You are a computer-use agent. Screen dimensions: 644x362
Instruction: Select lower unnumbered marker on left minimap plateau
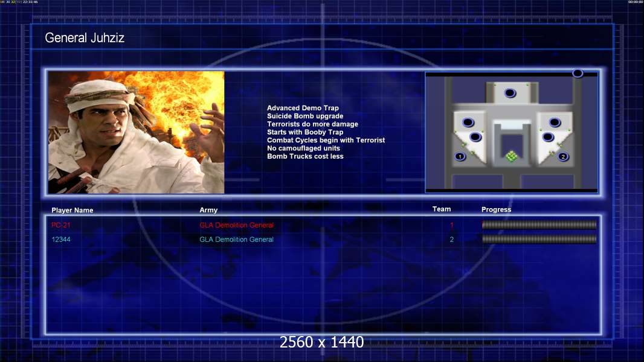tap(475, 137)
